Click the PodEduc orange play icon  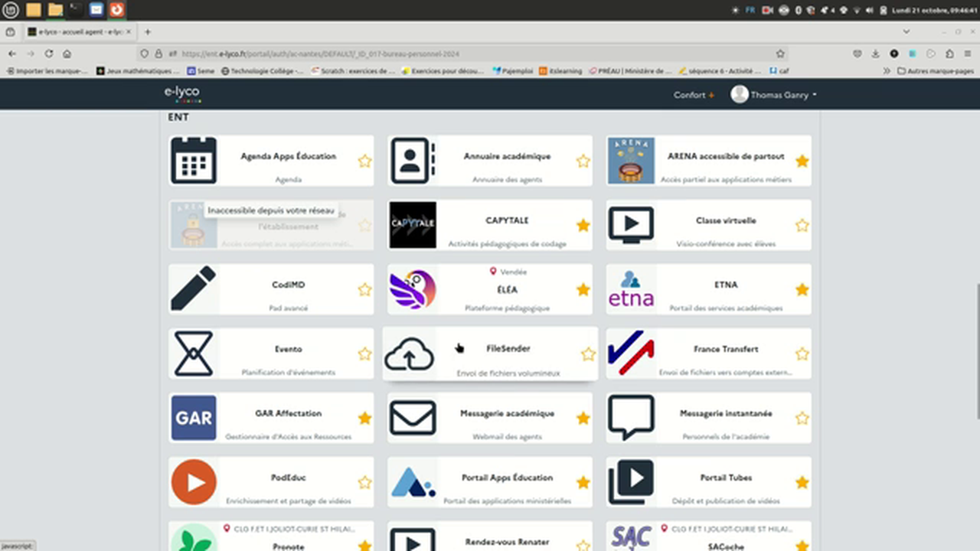tap(193, 482)
